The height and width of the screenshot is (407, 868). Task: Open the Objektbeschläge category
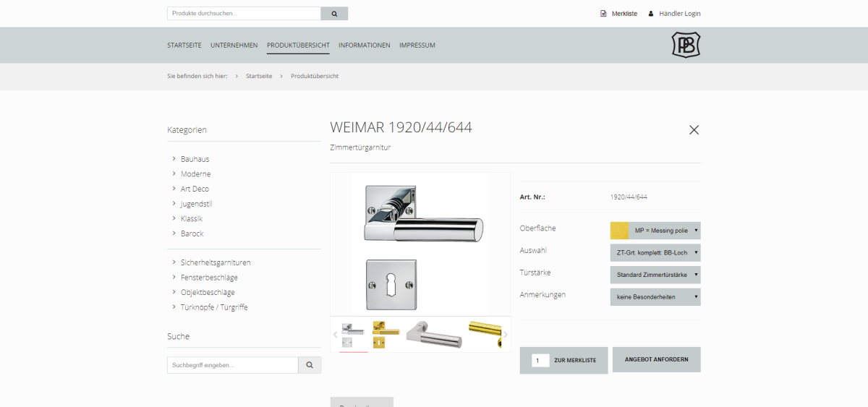208,292
